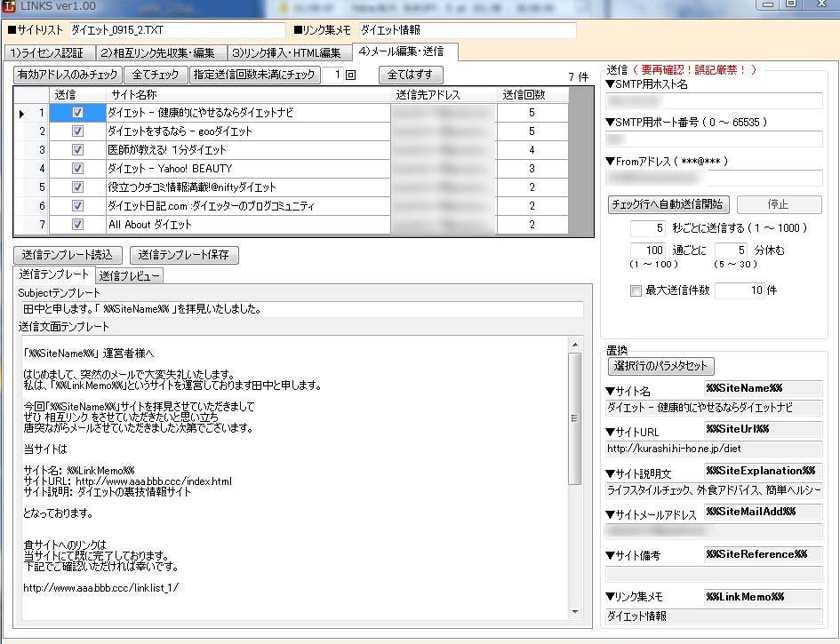
Task: Click 送信テンプレート保存 button
Action: 184,255
